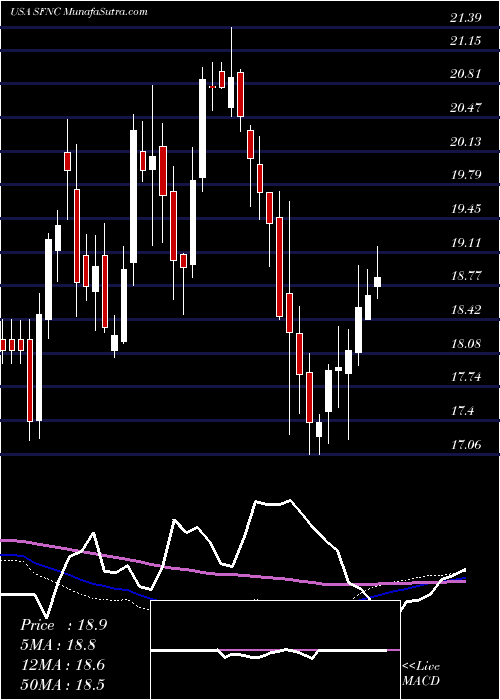The width and height of the screenshot is (500, 700).
Task: Click the 18.42 price axis label
Action: [x=466, y=309]
